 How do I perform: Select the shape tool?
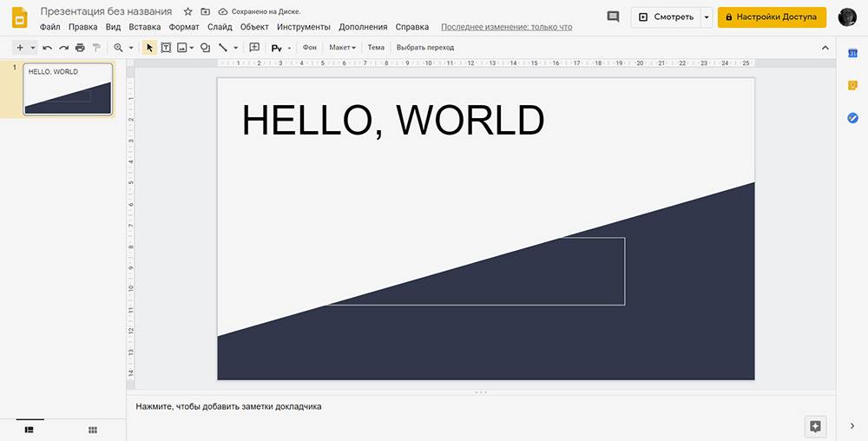point(205,48)
